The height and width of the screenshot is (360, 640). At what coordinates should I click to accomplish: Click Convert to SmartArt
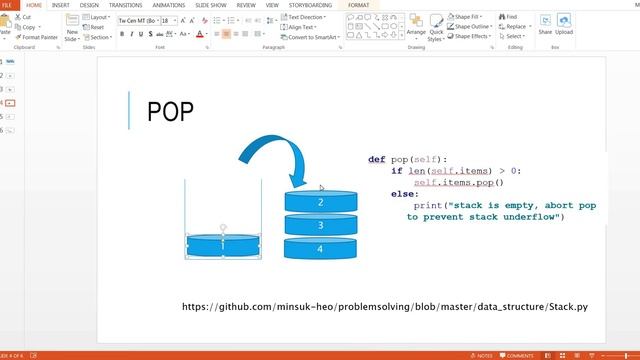point(310,37)
